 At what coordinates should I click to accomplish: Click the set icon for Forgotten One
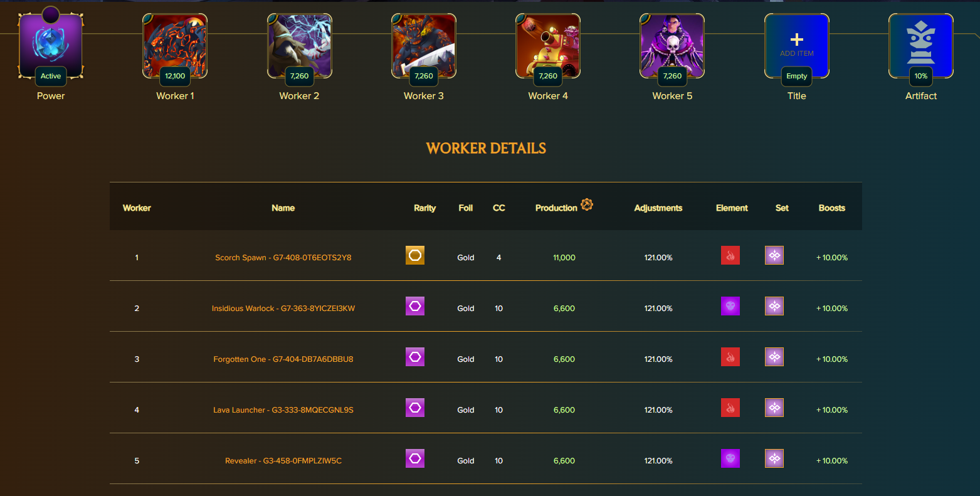[x=774, y=357]
